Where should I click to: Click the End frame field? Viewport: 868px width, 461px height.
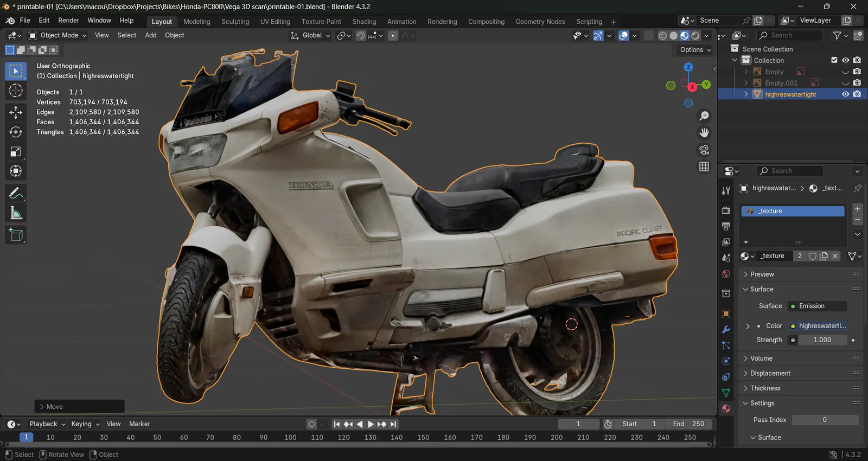688,424
